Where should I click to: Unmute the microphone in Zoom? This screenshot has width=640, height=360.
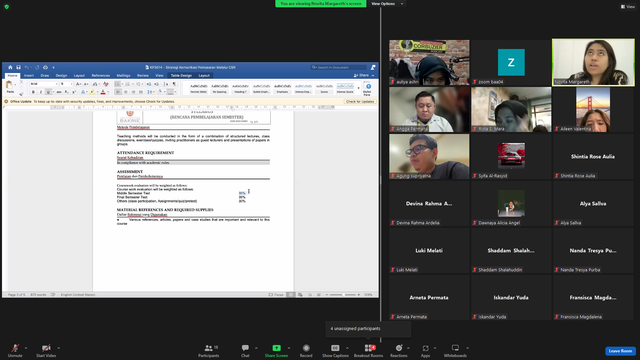click(x=15, y=350)
